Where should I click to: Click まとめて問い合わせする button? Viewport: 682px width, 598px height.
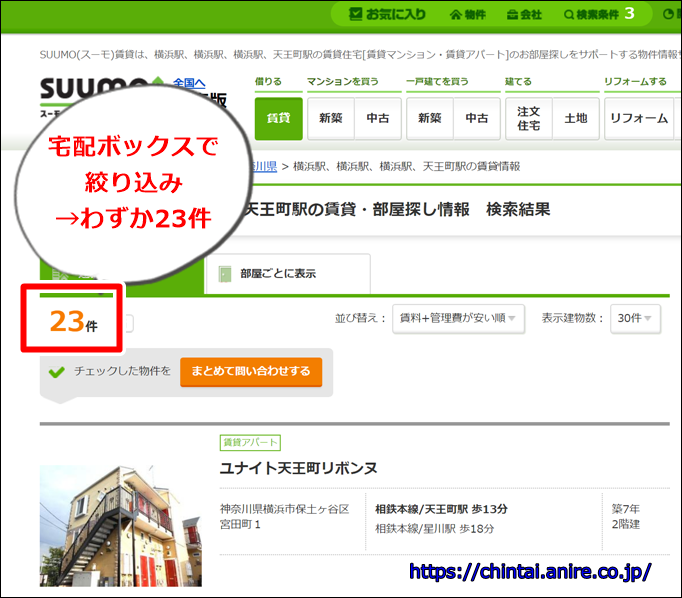pyautogui.click(x=251, y=371)
